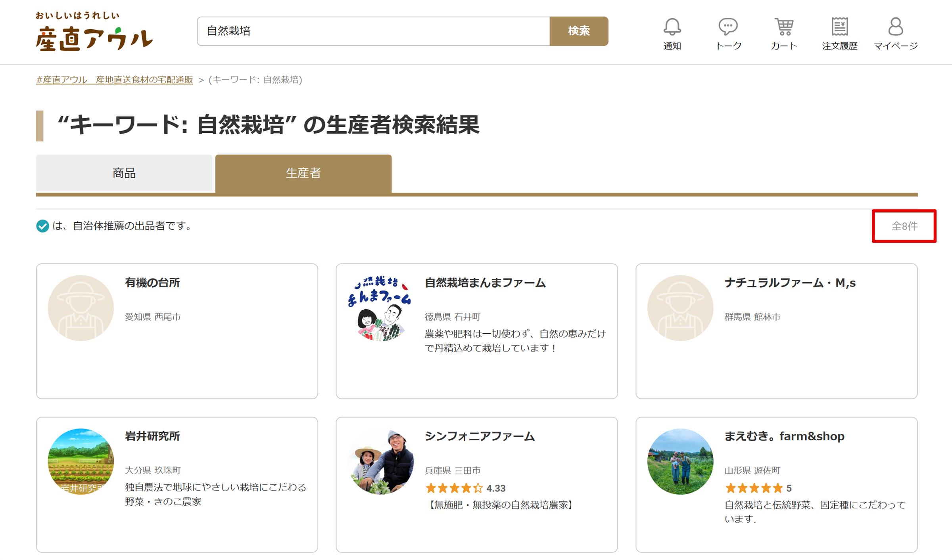Click 徳島県 石井町 location text
Image resolution: width=952 pixels, height=560 pixels.
453,317
